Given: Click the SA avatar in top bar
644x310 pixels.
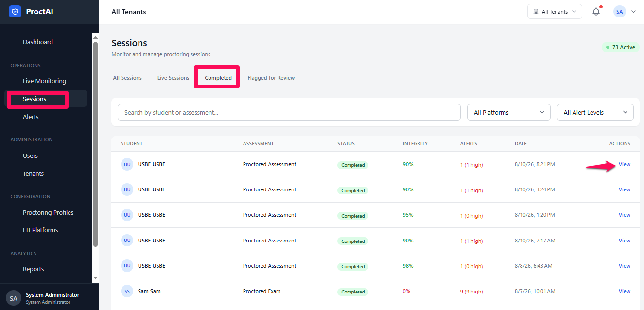Looking at the screenshot, I should tap(619, 12).
